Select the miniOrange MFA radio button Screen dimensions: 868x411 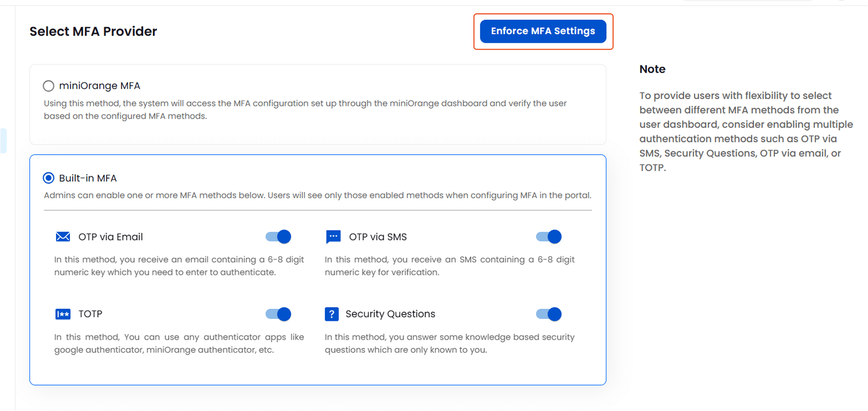[48, 86]
